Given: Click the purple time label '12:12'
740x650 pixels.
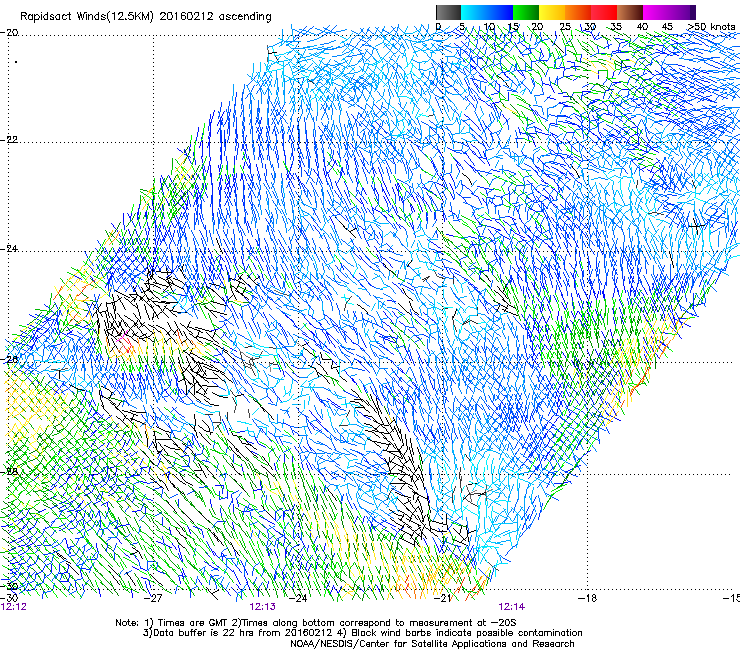Looking at the screenshot, I should tap(14, 607).
